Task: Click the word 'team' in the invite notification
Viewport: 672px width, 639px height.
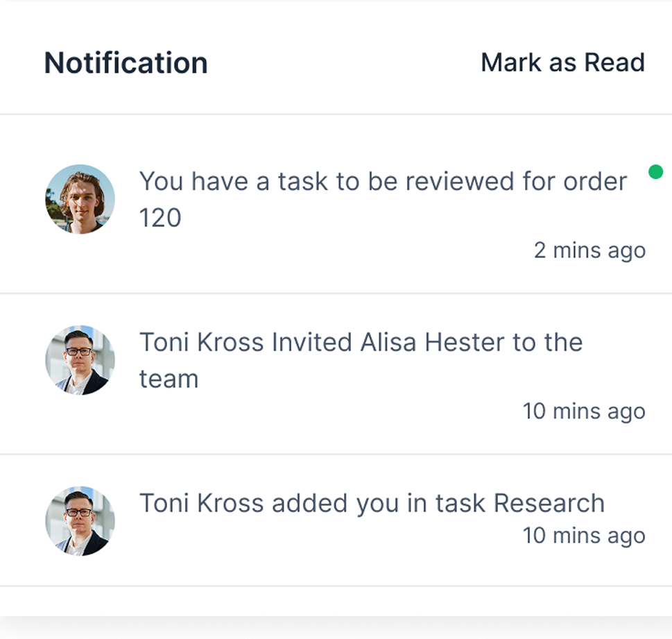Action: pos(169,379)
